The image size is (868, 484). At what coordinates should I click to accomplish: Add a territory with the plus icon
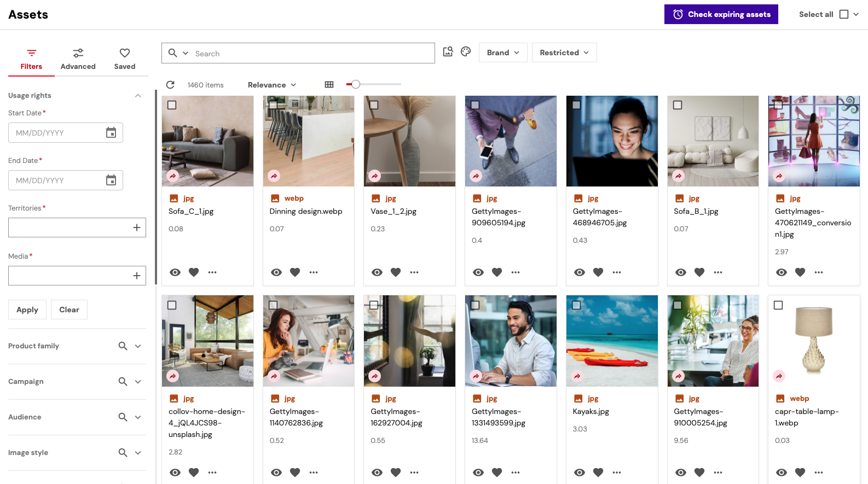137,228
